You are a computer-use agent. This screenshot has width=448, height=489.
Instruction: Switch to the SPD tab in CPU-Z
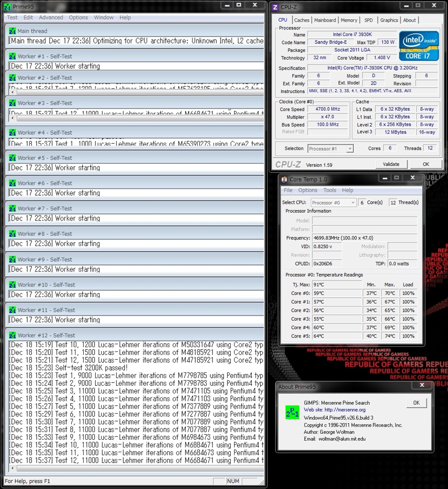click(x=369, y=20)
